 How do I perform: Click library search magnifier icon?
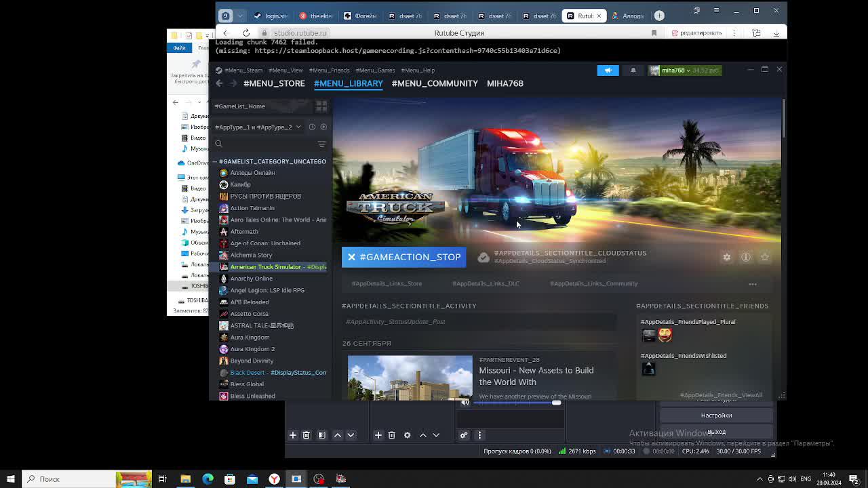pos(218,144)
